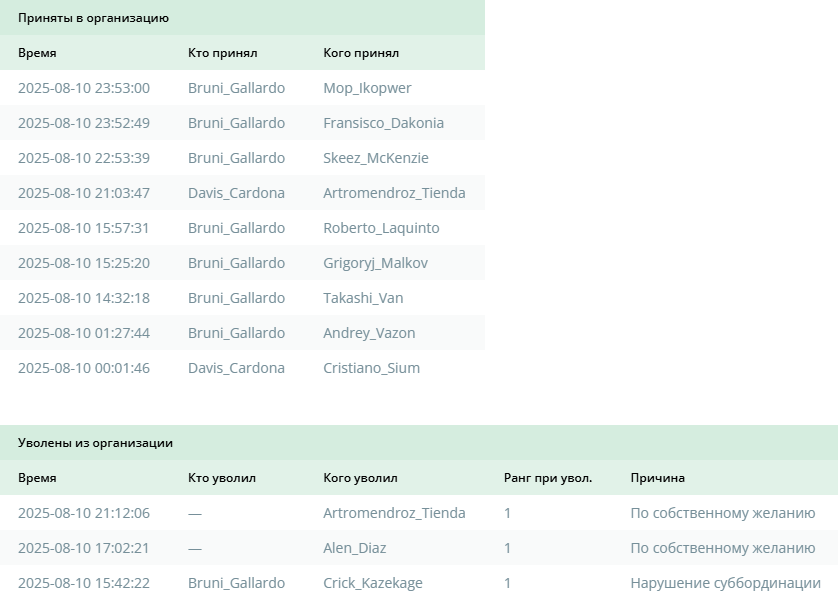The width and height of the screenshot is (838, 596).
Task: Click the 'Уволены из организации' section header
Action: click(95, 443)
